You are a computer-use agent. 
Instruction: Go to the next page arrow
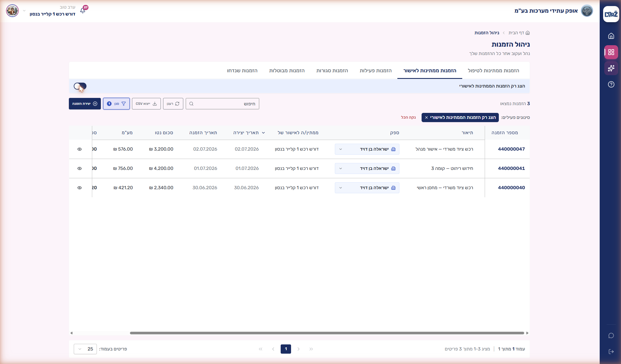click(x=273, y=349)
